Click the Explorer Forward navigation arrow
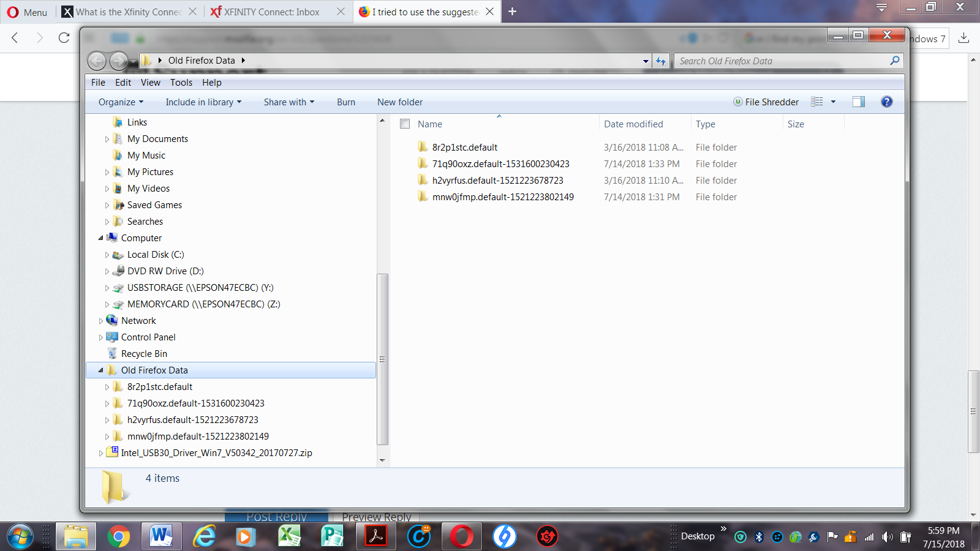This screenshot has width=980, height=551. point(118,61)
